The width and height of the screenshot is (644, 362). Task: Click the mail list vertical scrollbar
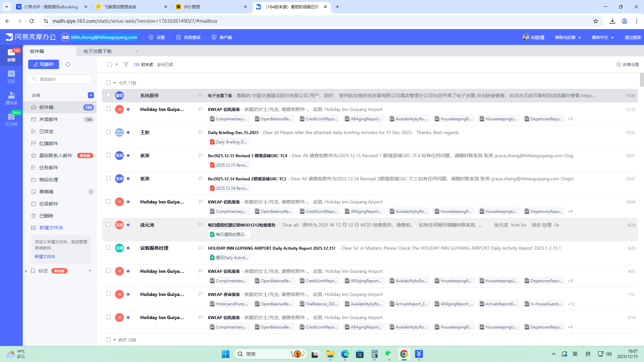(642, 80)
